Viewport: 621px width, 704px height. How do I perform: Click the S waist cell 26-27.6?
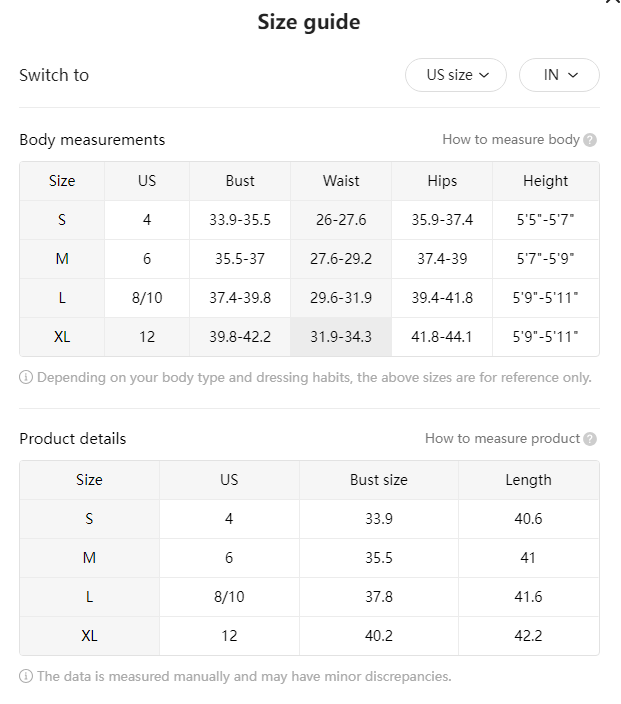coord(341,220)
